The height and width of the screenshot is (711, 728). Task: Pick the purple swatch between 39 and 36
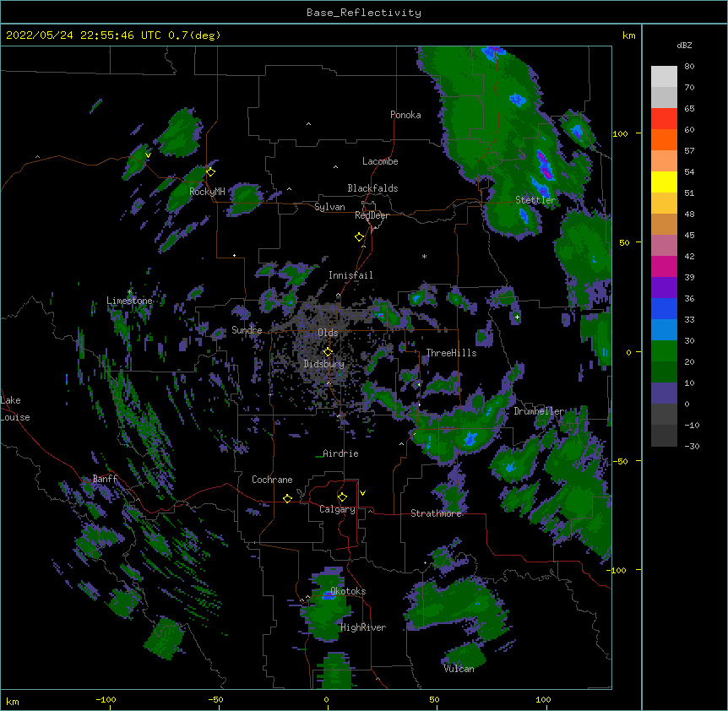tap(664, 288)
